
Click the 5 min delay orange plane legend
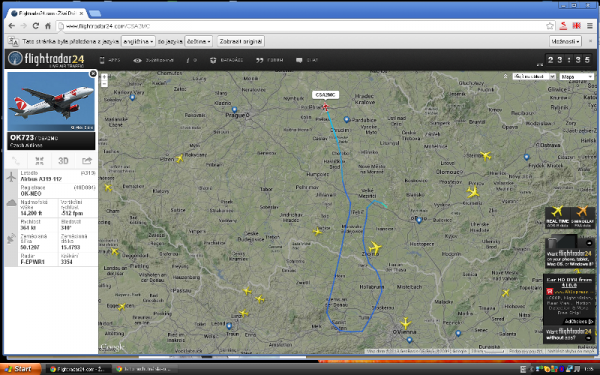pyautogui.click(x=582, y=217)
